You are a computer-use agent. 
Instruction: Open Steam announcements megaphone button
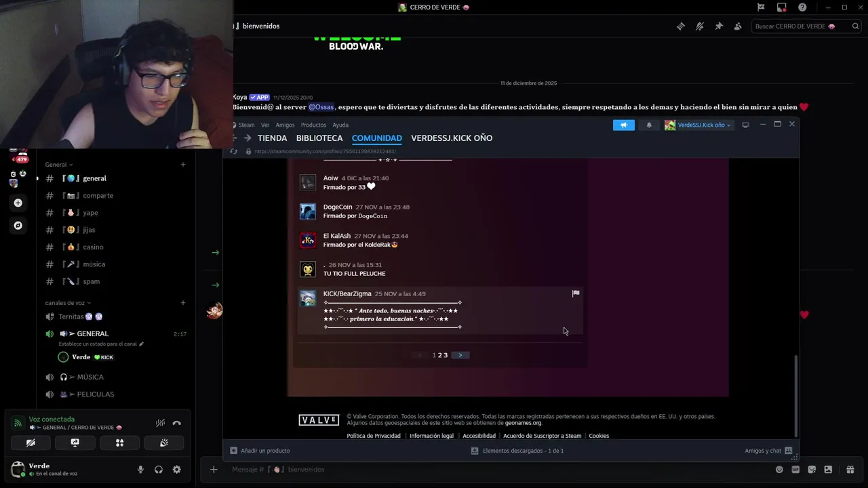click(x=624, y=125)
